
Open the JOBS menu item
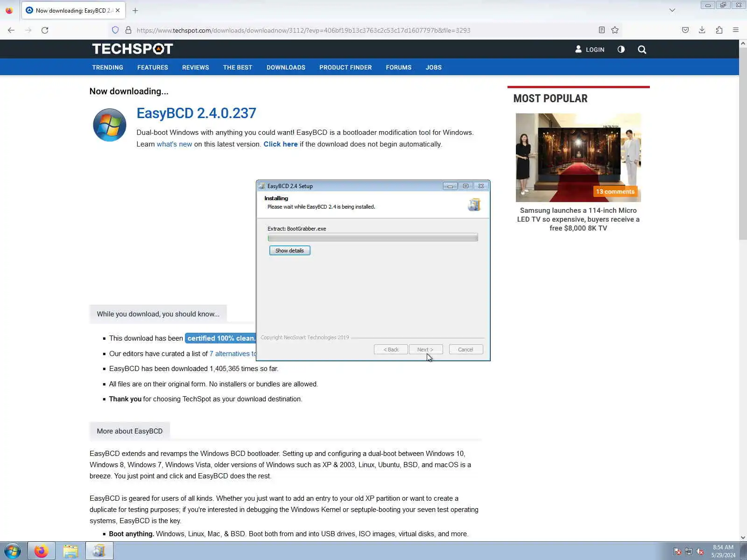click(434, 67)
